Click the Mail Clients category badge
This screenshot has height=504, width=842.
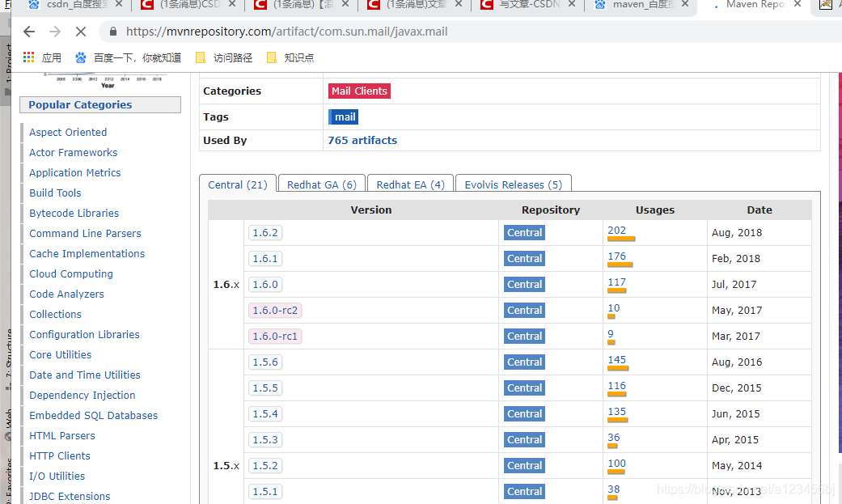click(359, 91)
